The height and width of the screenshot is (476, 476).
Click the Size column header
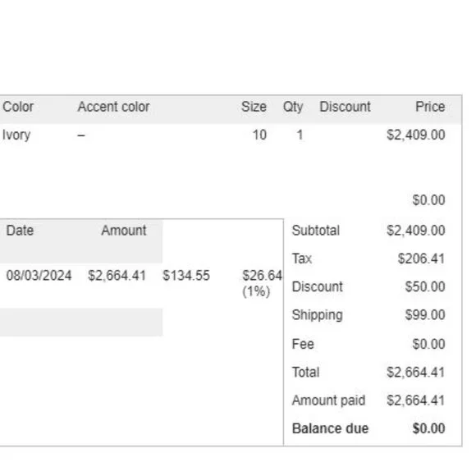[254, 107]
